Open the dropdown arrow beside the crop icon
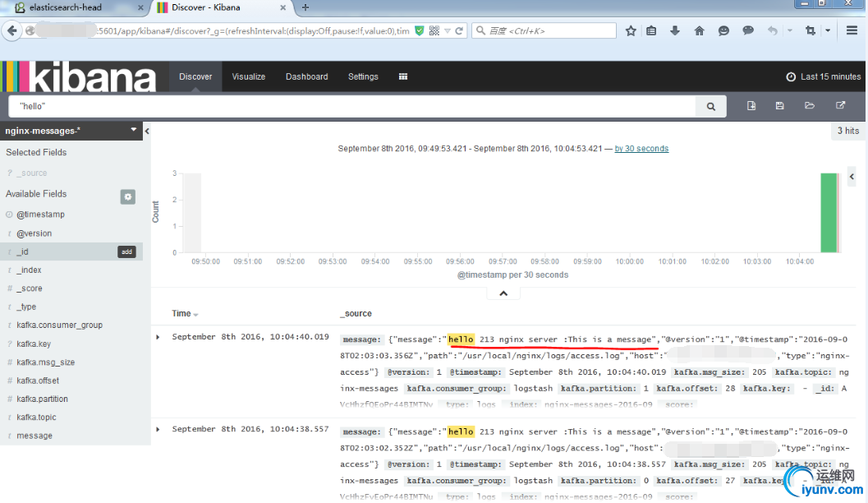868x503 pixels. coord(828,31)
